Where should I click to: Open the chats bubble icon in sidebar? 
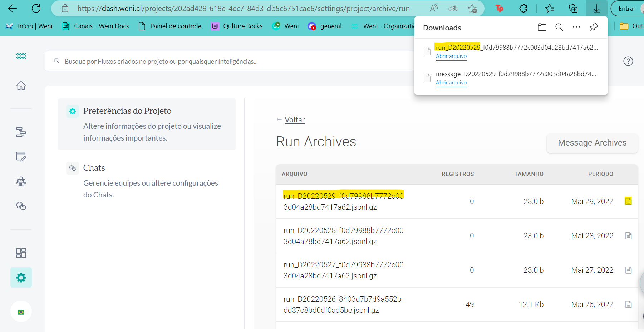pos(21,206)
